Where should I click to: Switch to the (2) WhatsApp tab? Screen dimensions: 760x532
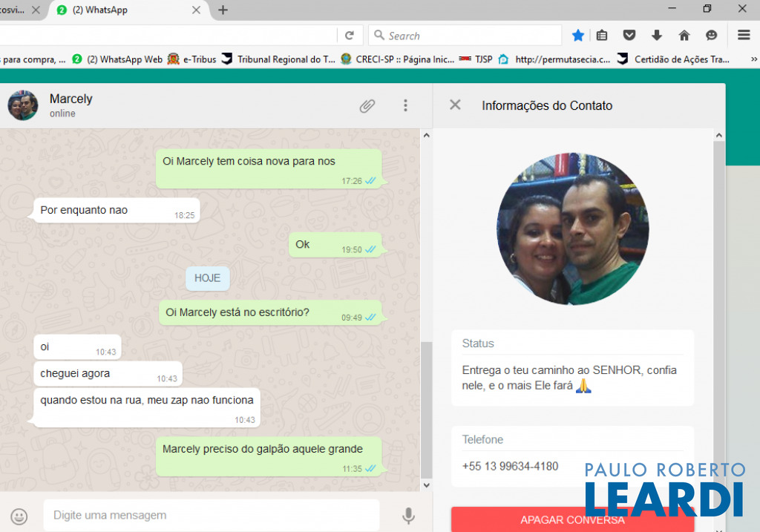[126, 10]
